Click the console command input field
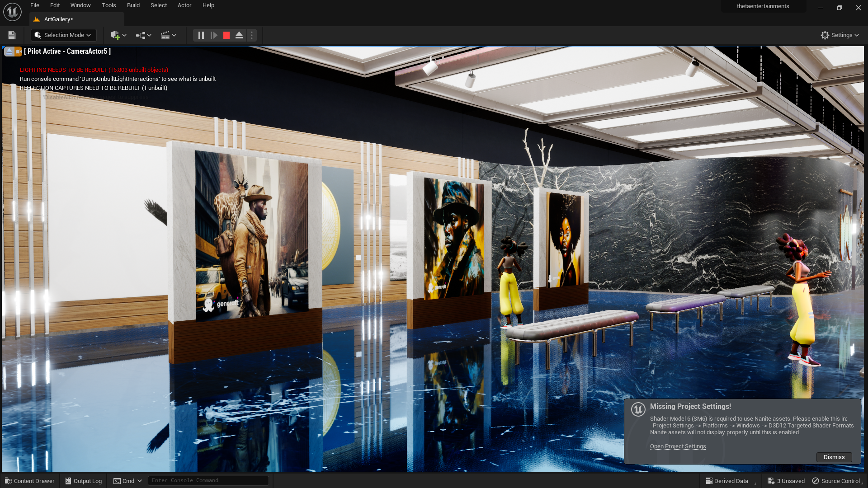Viewport: 868px width, 488px height. tap(208, 481)
